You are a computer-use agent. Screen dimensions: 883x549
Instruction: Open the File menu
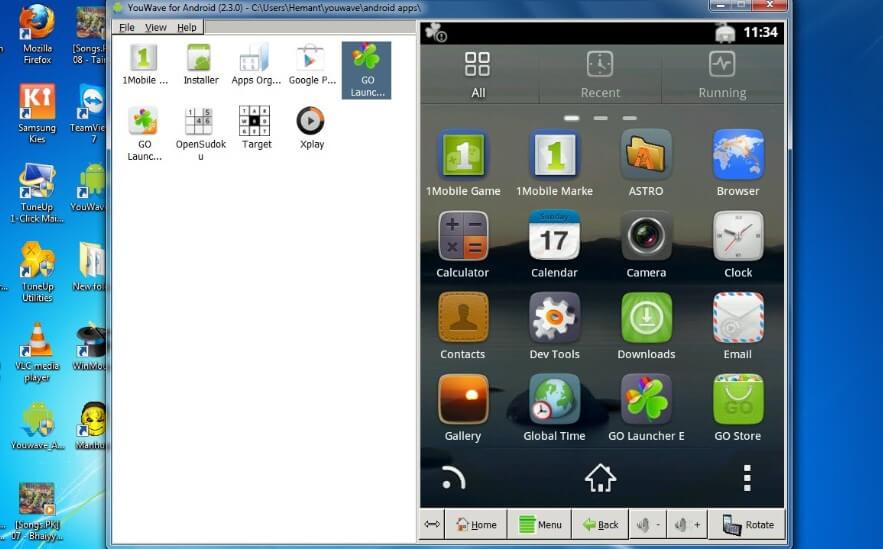(x=127, y=28)
